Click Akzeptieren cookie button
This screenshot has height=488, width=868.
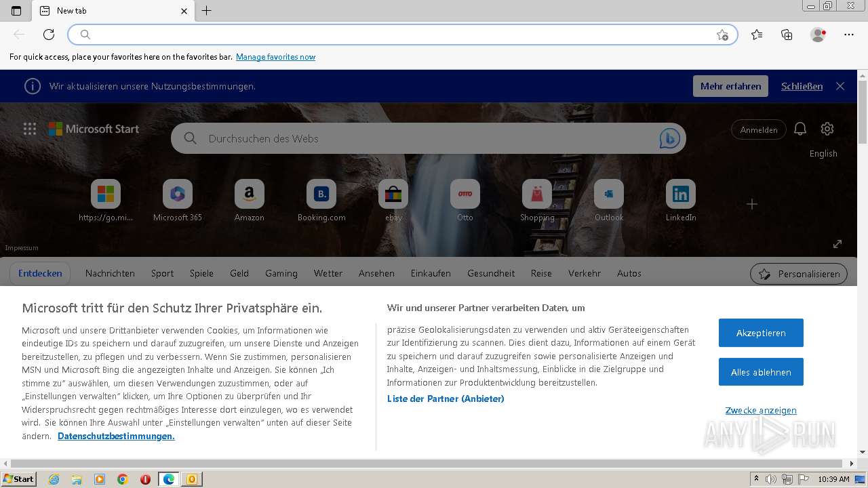pyautogui.click(x=761, y=333)
